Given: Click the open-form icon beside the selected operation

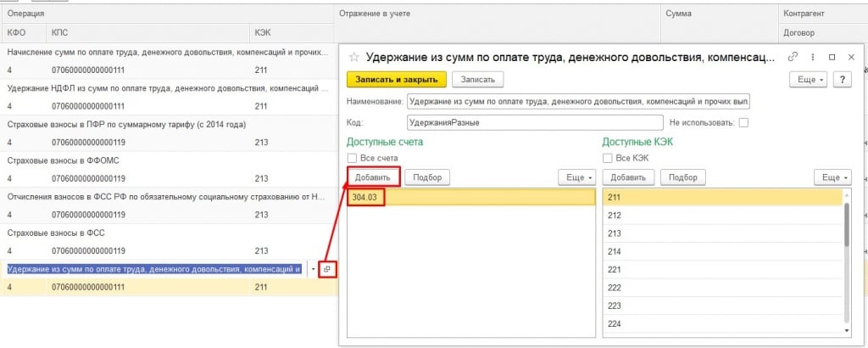Looking at the screenshot, I should click(327, 269).
